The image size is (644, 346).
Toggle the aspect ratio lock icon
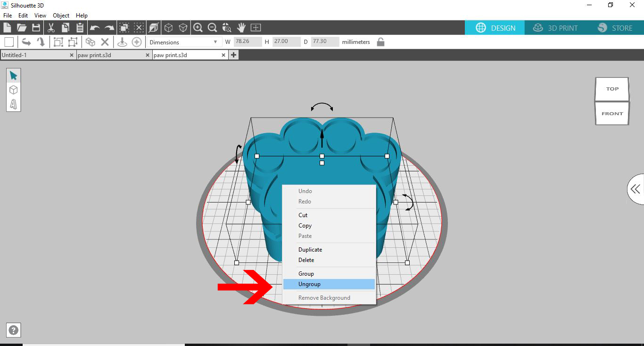click(380, 42)
